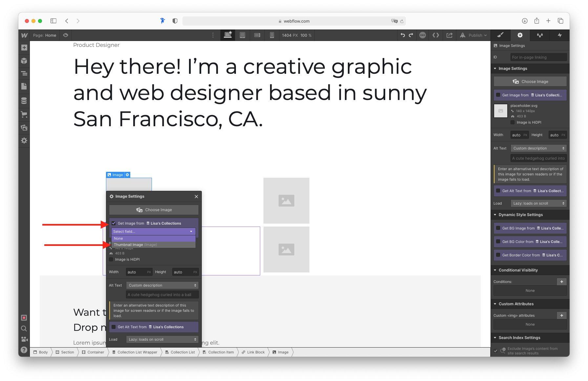Click the placeholder.svg image thumbnail

coord(500,111)
